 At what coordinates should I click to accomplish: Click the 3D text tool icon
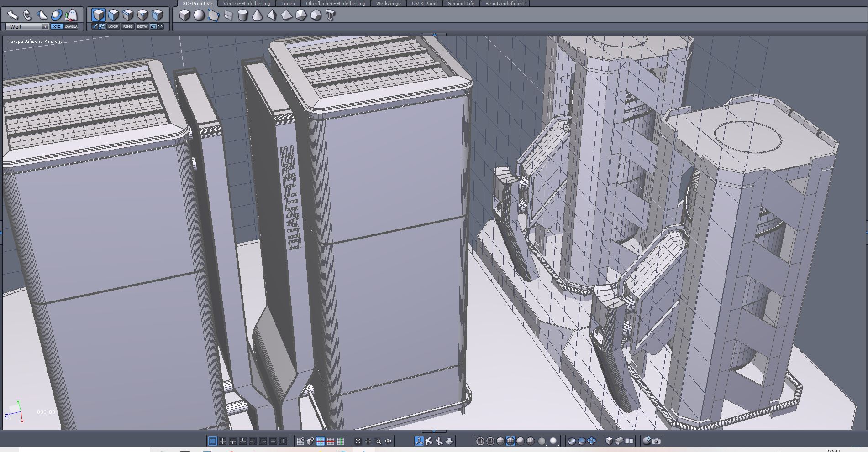tap(331, 16)
